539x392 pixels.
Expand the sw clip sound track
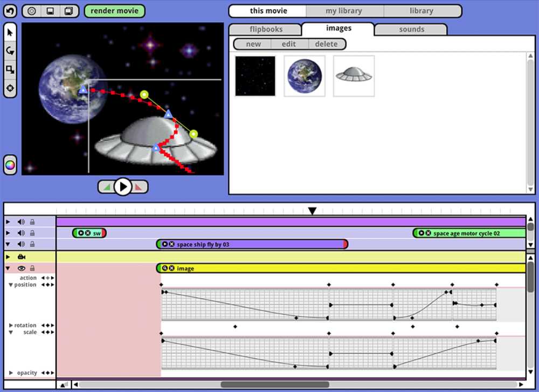point(8,233)
